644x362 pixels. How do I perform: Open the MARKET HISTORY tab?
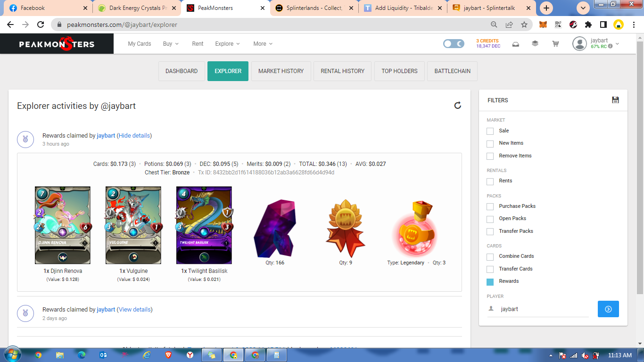pos(281,71)
